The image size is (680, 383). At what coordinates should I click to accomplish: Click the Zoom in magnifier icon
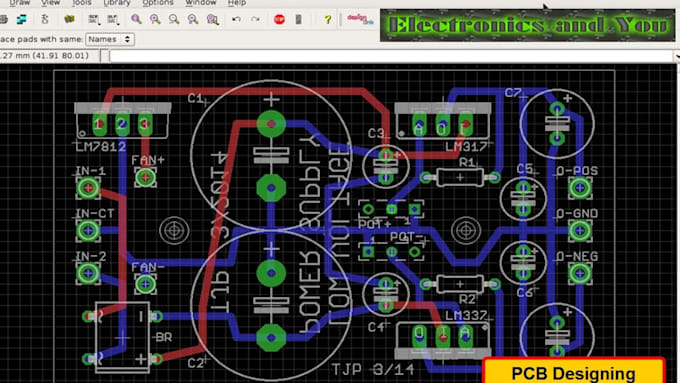pos(155,19)
